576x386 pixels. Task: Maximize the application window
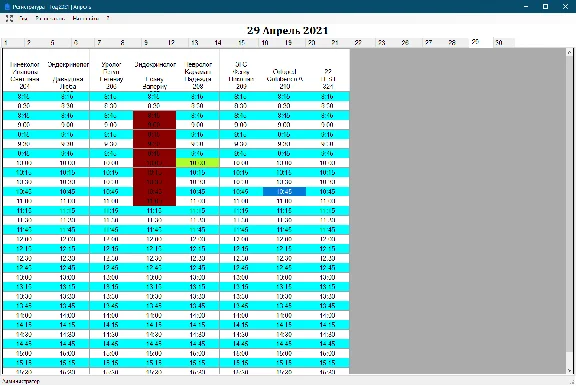click(x=546, y=7)
